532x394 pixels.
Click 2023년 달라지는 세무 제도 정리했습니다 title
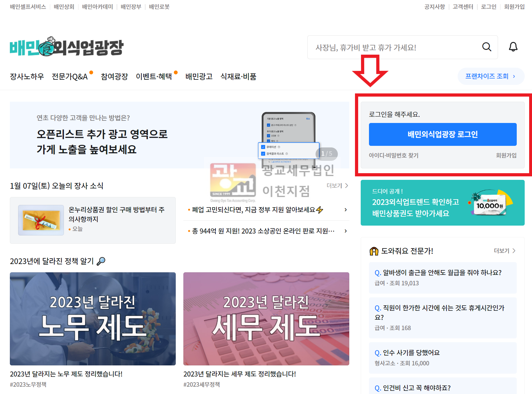pyautogui.click(x=240, y=374)
